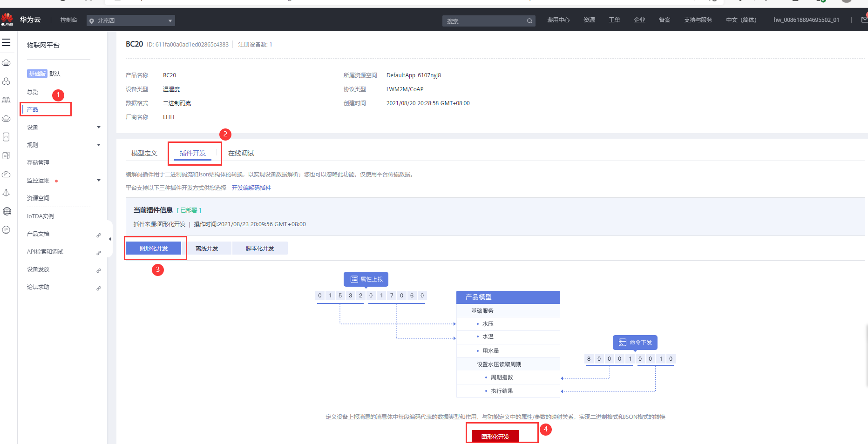
Task: Select the 脚本化开发 mode tab
Action: [260, 248]
